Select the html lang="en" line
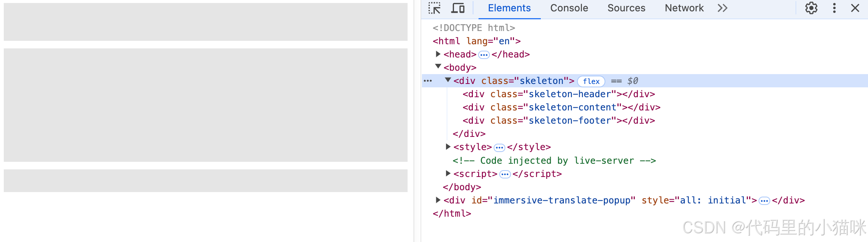This screenshot has width=868, height=242. click(x=476, y=41)
